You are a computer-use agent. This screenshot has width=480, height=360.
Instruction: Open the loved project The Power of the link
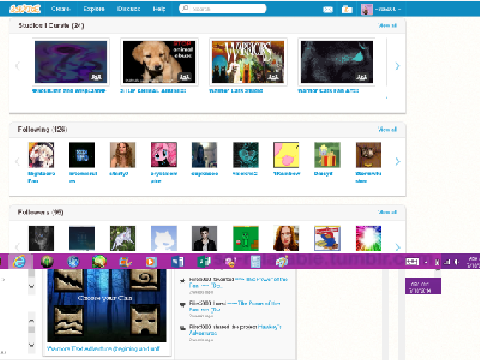click(235, 306)
